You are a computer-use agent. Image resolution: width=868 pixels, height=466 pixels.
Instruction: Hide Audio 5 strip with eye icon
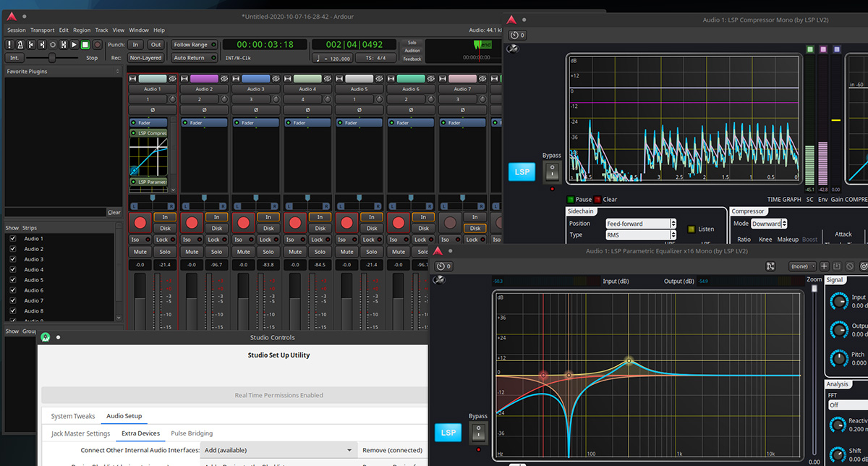(379, 78)
